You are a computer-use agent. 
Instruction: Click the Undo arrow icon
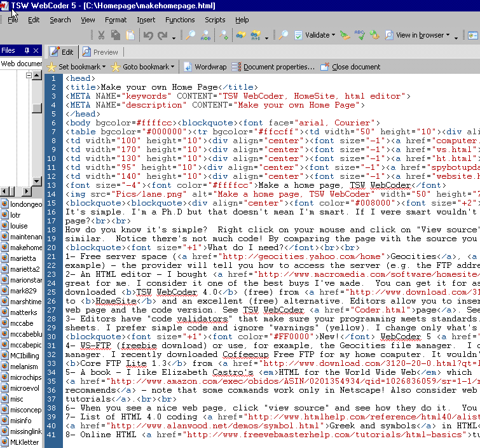coord(149,36)
